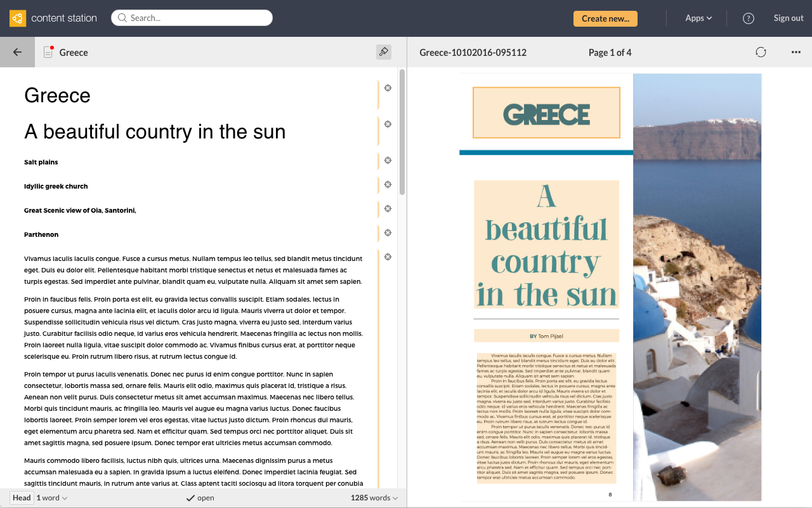Image resolution: width=812 pixels, height=508 pixels.
Task: Open help via the question mark icon
Action: pos(749,18)
